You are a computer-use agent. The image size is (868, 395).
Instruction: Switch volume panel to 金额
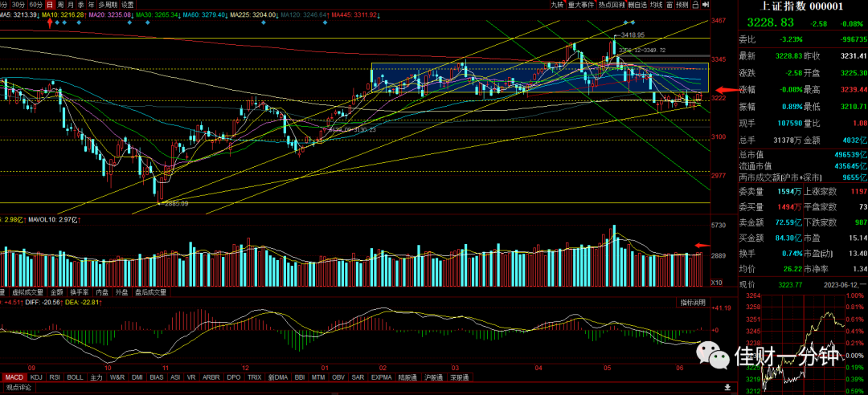(x=56, y=292)
